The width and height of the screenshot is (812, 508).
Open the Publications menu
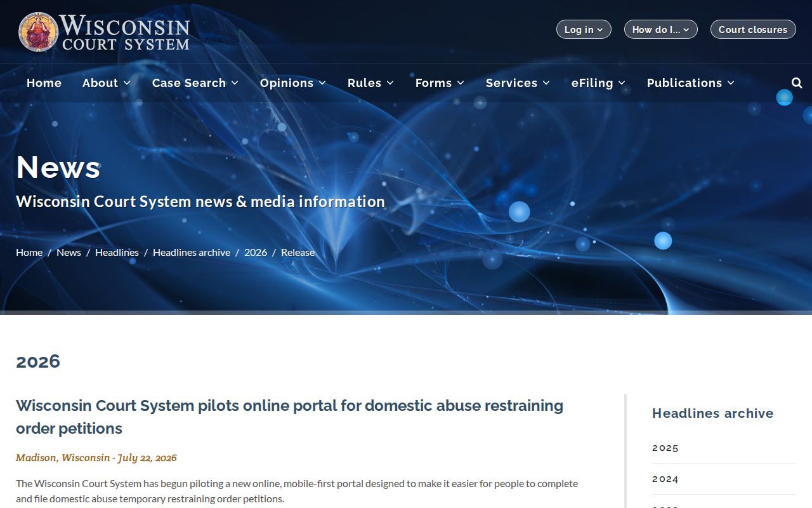(x=691, y=83)
